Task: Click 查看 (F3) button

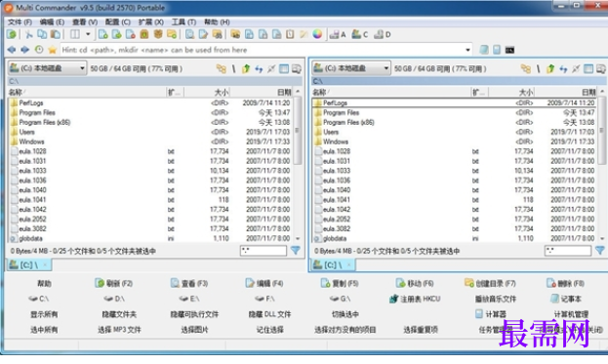Action: [x=189, y=283]
